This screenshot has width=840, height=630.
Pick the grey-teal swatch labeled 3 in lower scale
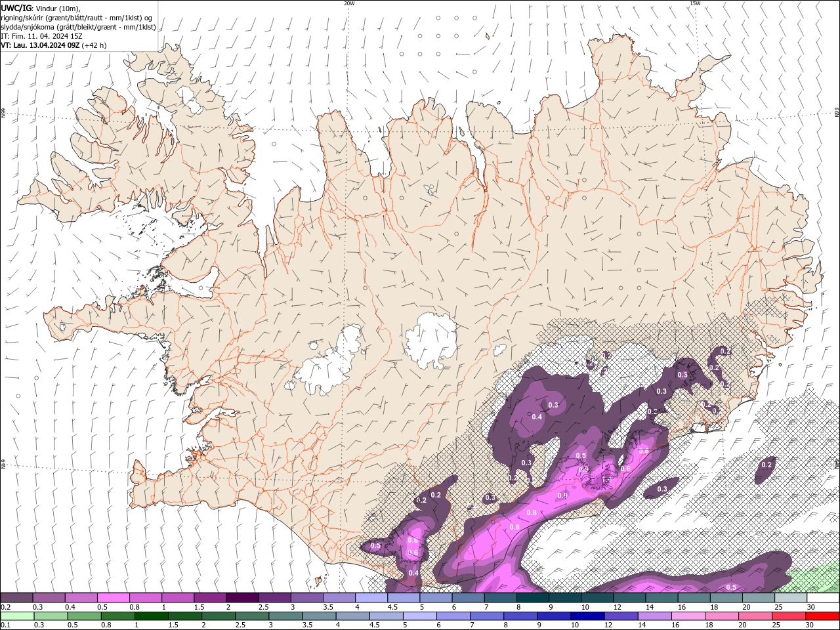click(285, 616)
